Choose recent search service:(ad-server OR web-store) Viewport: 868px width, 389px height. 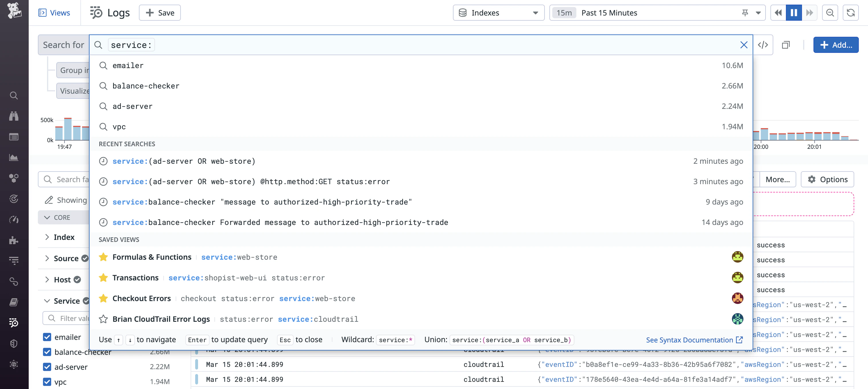tap(421, 161)
